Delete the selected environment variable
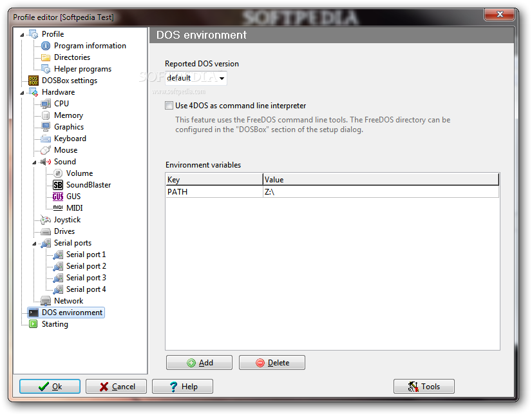The height and width of the screenshot is (415, 532). tap(272, 363)
